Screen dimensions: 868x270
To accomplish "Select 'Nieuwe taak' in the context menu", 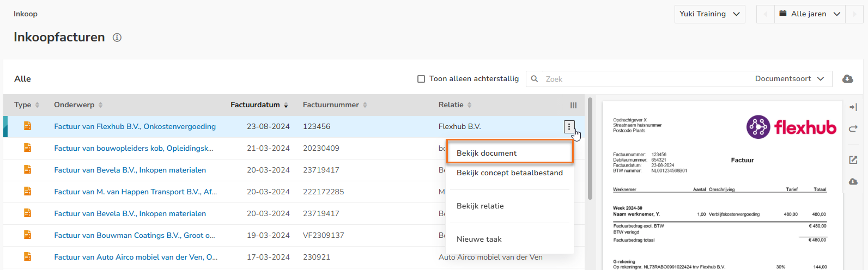I will click(479, 239).
